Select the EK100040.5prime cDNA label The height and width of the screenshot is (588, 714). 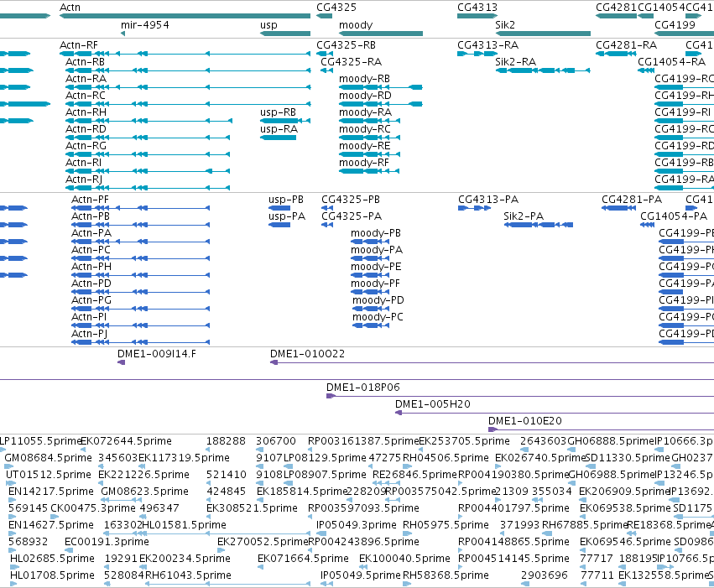click(404, 559)
